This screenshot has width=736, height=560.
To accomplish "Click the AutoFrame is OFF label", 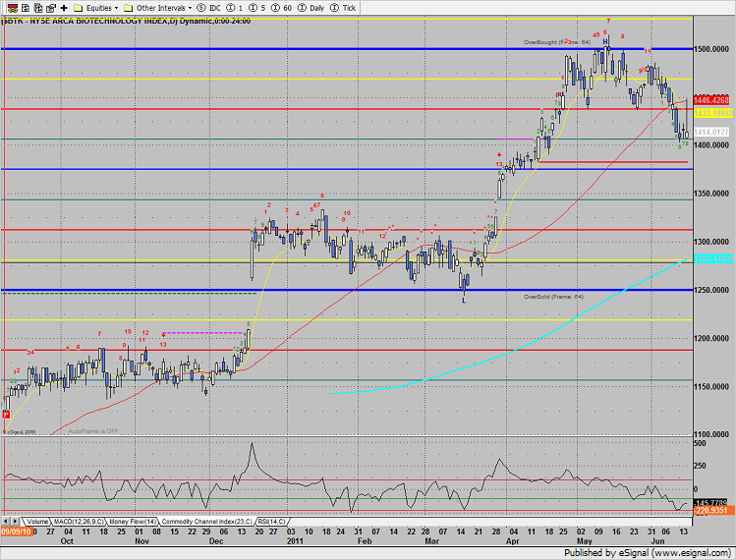I will click(x=93, y=431).
